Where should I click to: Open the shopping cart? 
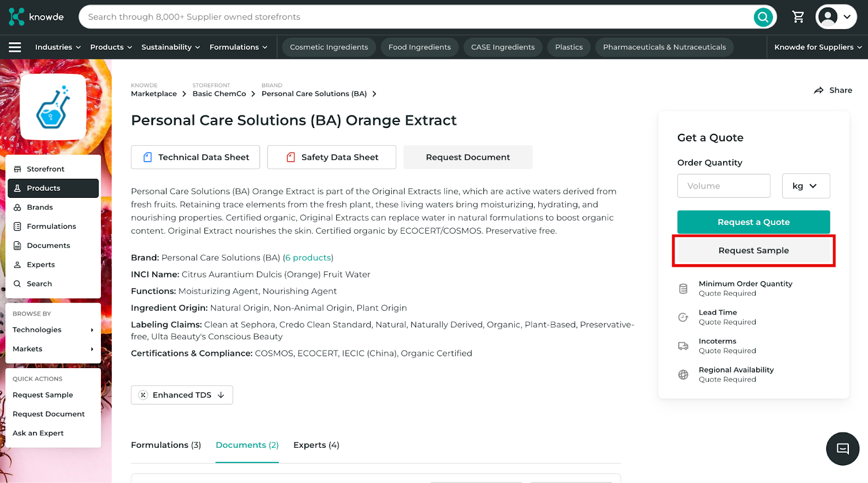pyautogui.click(x=798, y=17)
